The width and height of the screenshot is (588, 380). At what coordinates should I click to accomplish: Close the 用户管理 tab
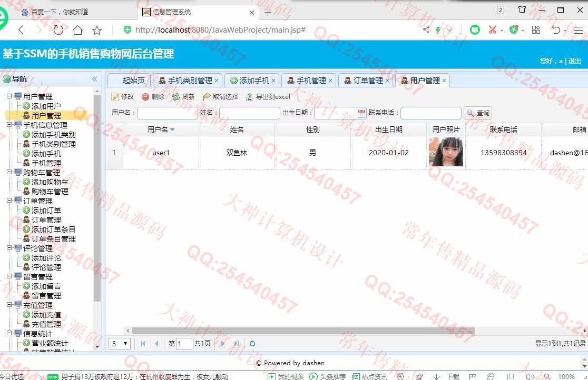click(x=444, y=81)
